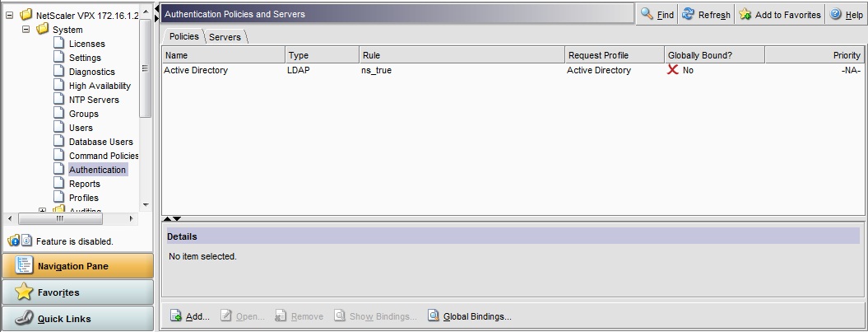Viewport: 868px width, 332px height.
Task: Sort by the Request Profile column header
Action: (x=615, y=55)
